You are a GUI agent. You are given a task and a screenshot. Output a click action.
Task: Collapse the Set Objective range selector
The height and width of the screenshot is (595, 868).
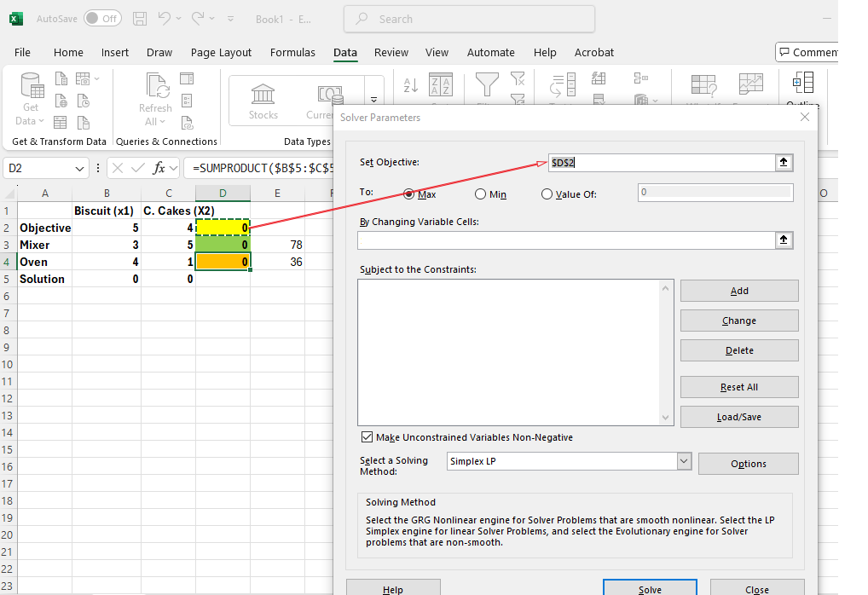(784, 163)
